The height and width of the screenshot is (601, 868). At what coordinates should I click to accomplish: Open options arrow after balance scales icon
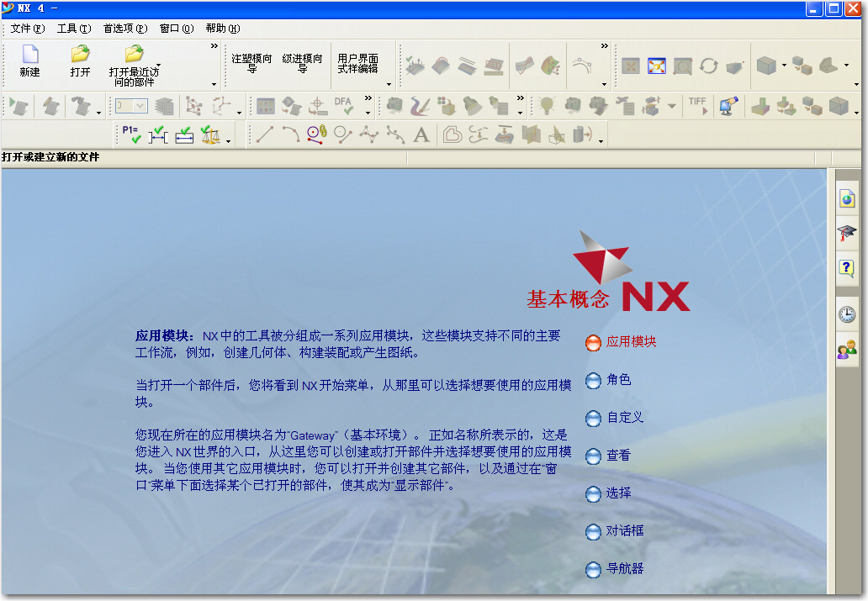tap(228, 142)
